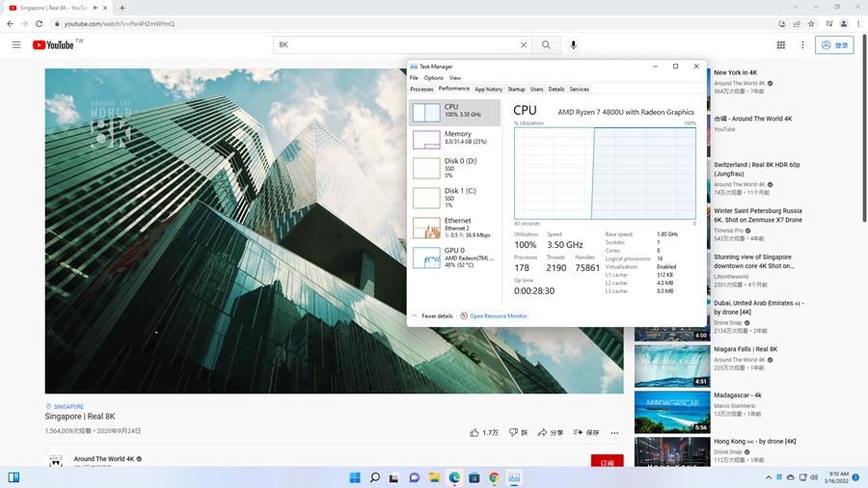Open more actions (three dots) under the video
The height and width of the screenshot is (488, 868).
[x=614, y=433]
